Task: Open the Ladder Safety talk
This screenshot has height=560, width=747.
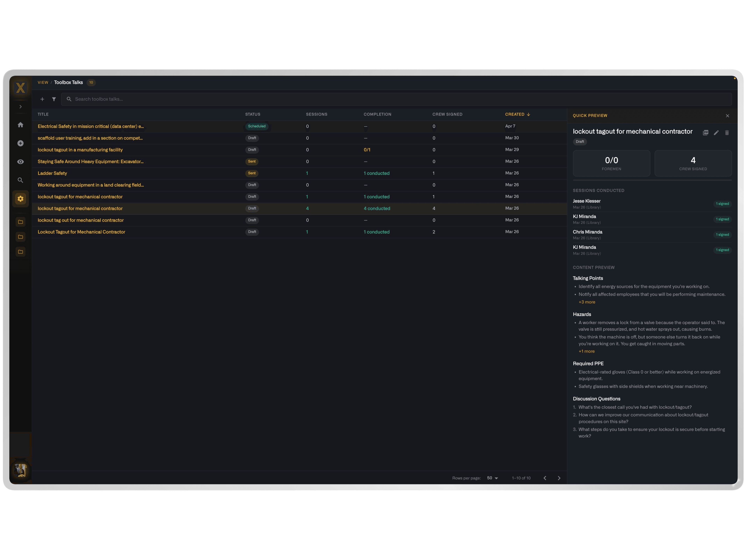Action: point(52,173)
